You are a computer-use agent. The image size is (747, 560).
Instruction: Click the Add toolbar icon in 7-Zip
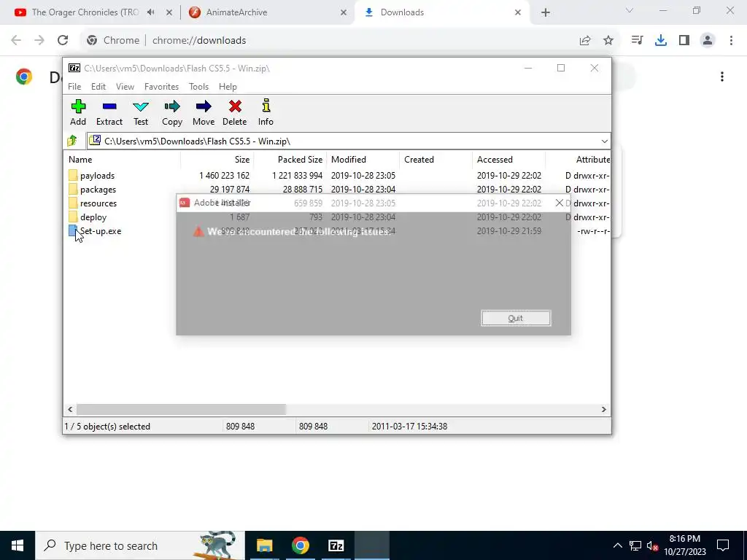click(78, 106)
